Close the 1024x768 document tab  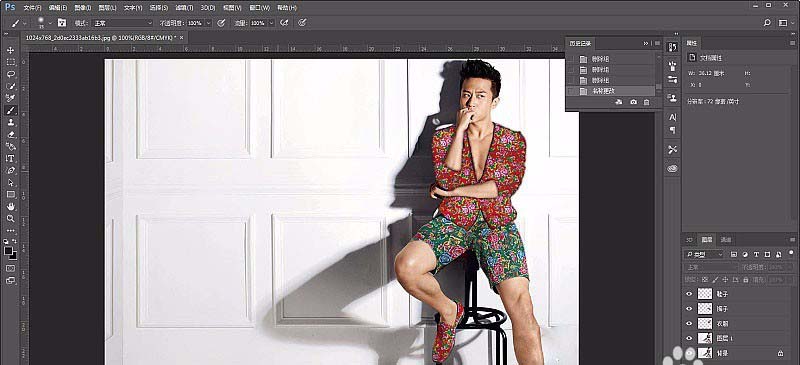coord(181,37)
